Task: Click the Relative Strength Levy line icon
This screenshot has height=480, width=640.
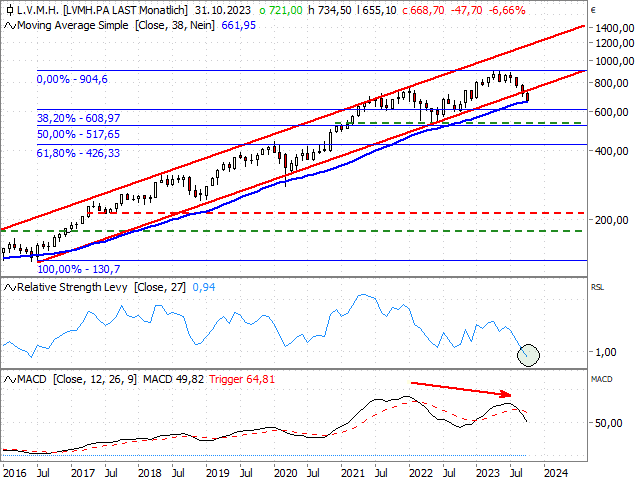Action: click(x=9, y=288)
